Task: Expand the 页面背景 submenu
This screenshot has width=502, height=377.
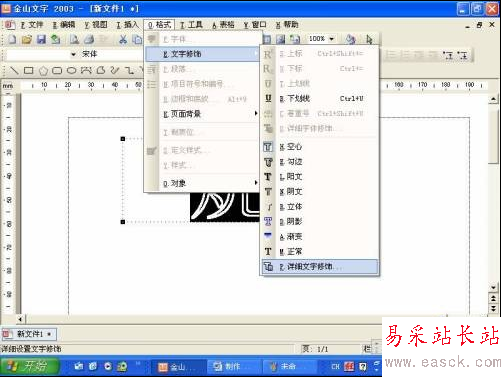Action: [202, 114]
